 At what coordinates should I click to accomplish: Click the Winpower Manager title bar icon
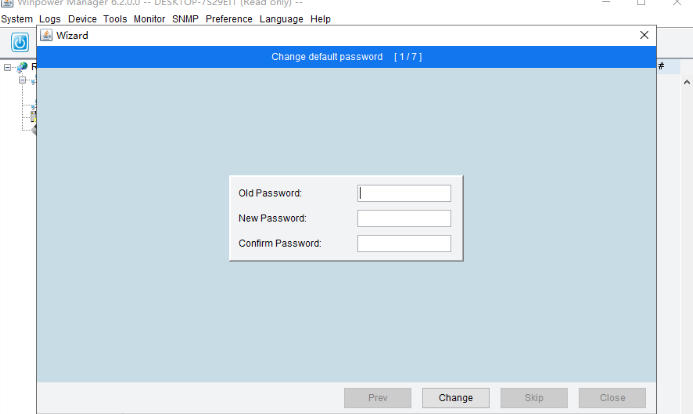[7, 3]
